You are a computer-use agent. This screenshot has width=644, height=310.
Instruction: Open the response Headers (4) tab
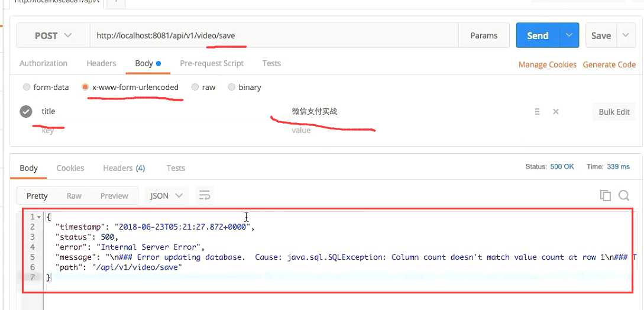tap(124, 168)
